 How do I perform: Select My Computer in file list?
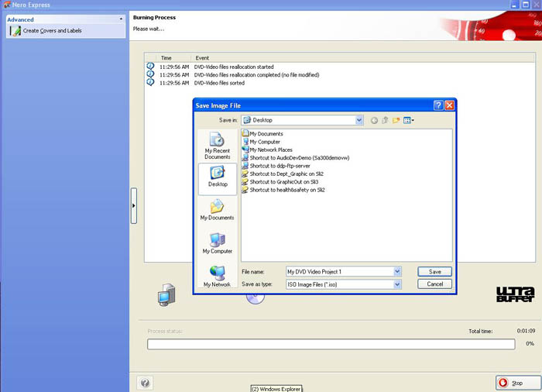261,142
